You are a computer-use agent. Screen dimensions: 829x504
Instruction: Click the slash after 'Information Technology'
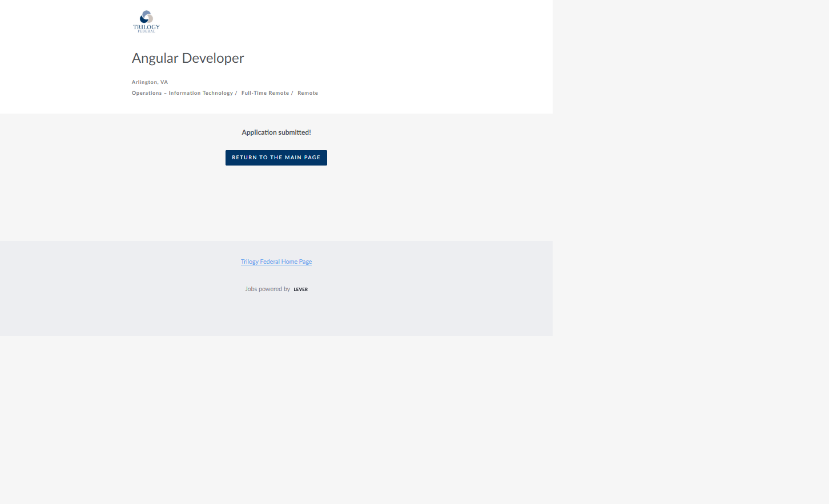point(236,93)
